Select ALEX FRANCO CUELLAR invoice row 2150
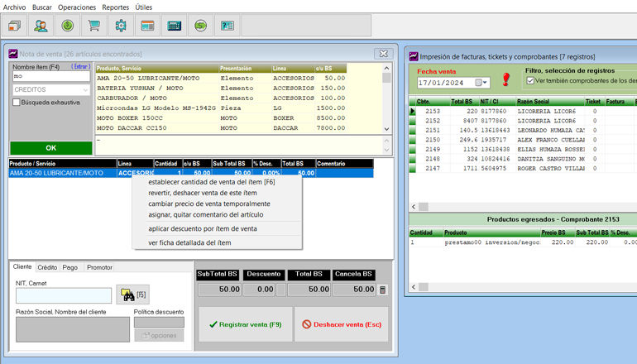This screenshot has width=637, height=364. [526, 140]
